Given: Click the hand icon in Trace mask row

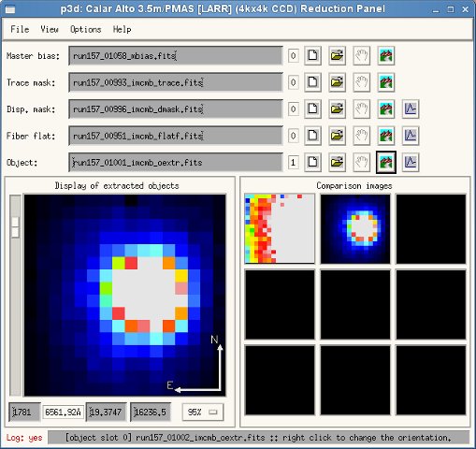Looking at the screenshot, I should pyautogui.click(x=362, y=82).
